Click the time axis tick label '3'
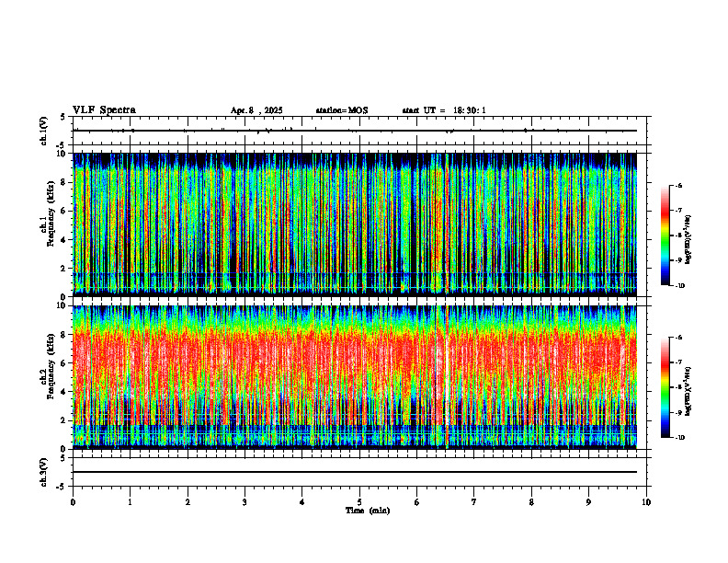Viewport: 728px width, 563px height. (x=245, y=502)
